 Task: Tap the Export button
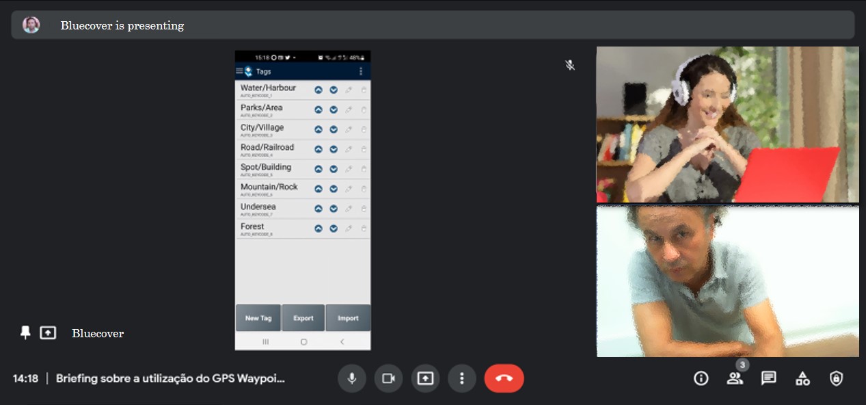303,318
